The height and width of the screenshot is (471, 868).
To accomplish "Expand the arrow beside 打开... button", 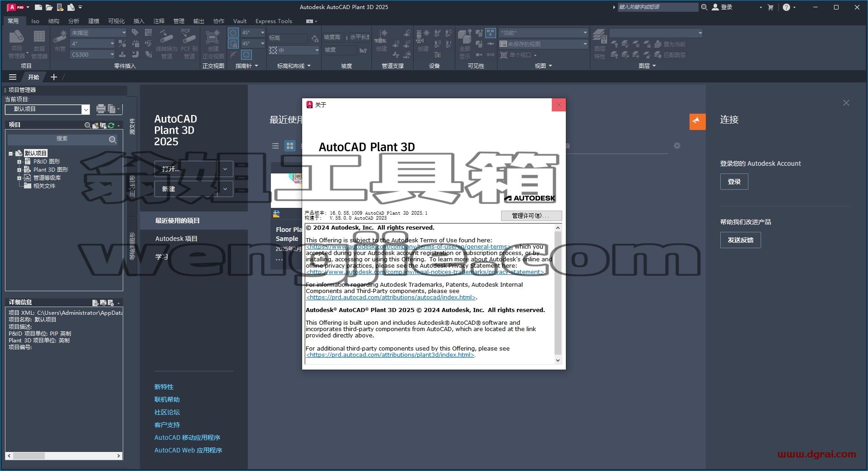I will 225,169.
